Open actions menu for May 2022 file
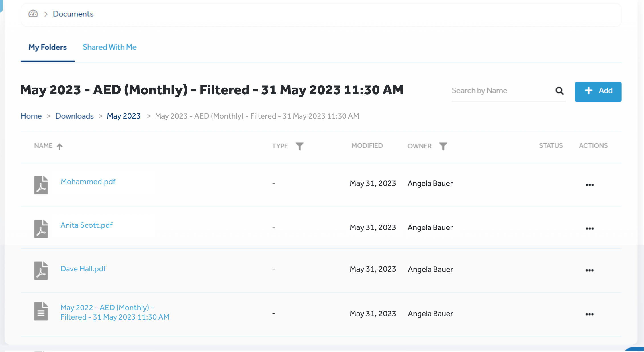The height and width of the screenshot is (352, 644). coord(590,314)
